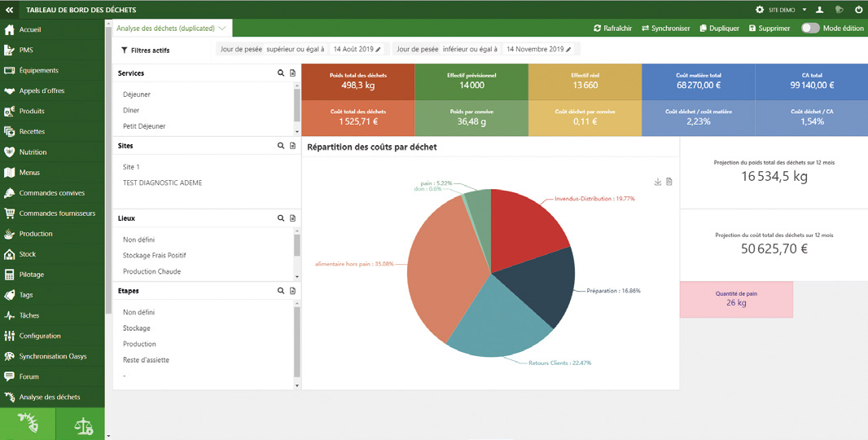Click the Nutrition heart icon
Image resolution: width=868 pixels, height=440 pixels.
(10, 152)
